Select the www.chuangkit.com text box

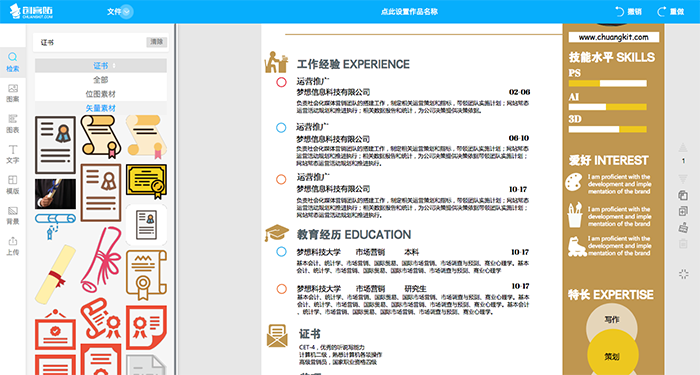click(613, 37)
